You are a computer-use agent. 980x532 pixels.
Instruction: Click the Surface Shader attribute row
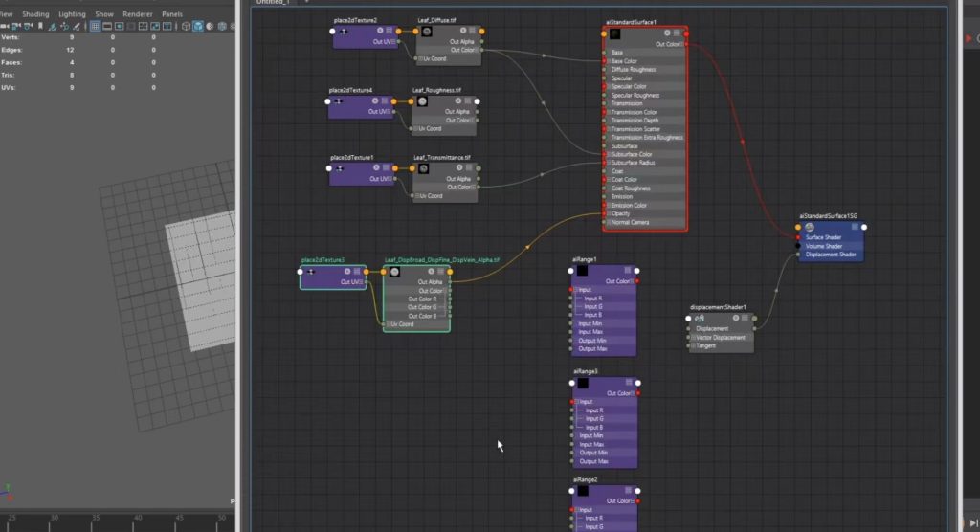pyautogui.click(x=831, y=237)
